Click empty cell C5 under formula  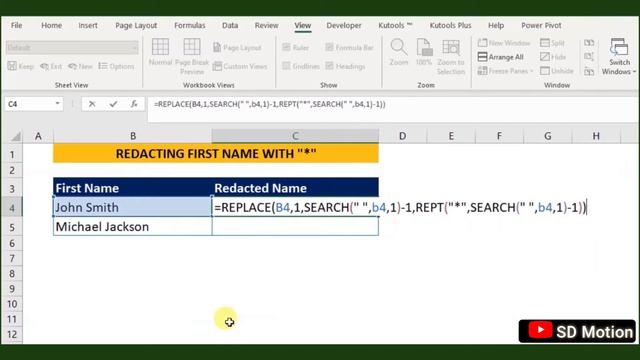click(295, 227)
